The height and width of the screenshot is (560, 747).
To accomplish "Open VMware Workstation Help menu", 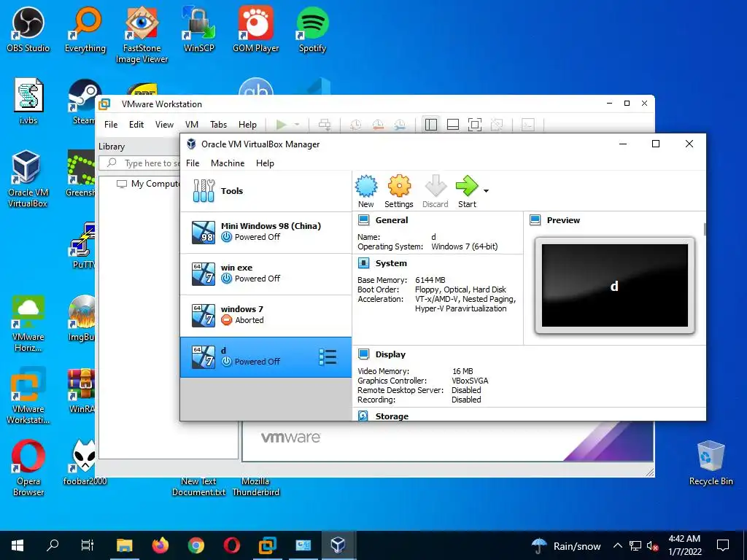I will 247,124.
